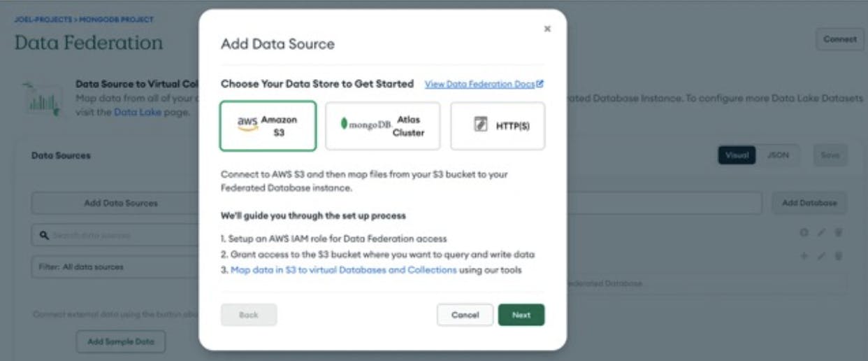Image resolution: width=868 pixels, height=361 pixels.
Task: Click the MongoDB leaf logo
Action: [x=344, y=124]
